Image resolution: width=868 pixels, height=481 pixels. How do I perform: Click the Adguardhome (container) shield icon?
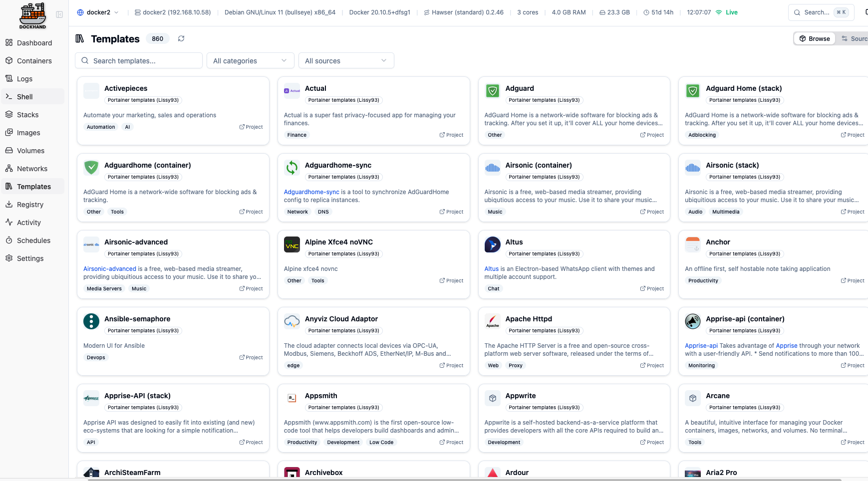[x=91, y=168]
